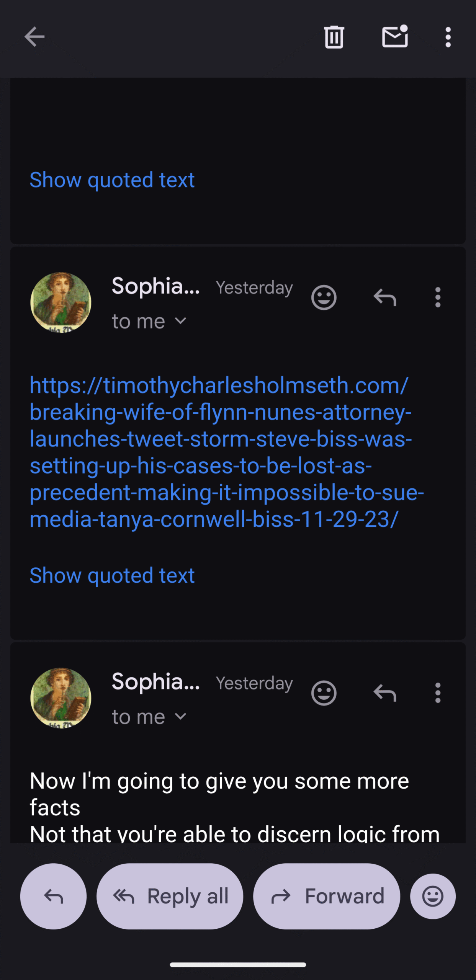476x980 pixels.
Task: Add emoji reaction to the last message
Action: (324, 693)
